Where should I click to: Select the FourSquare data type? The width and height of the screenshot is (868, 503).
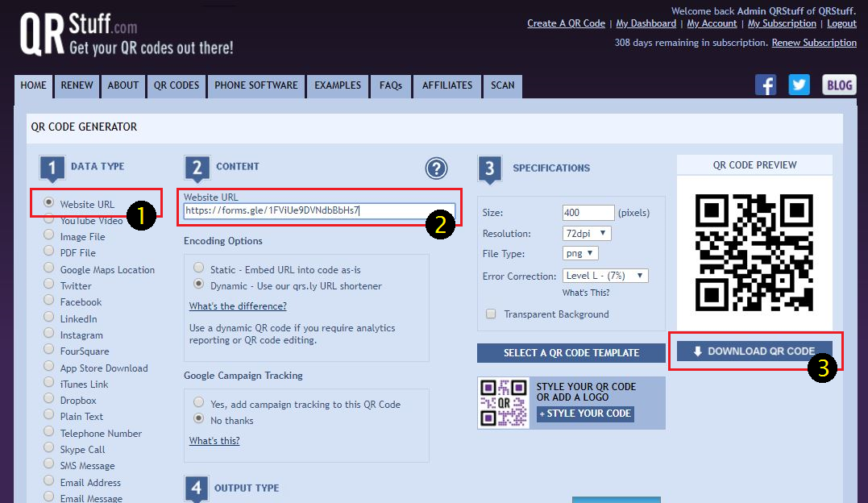pos(48,350)
